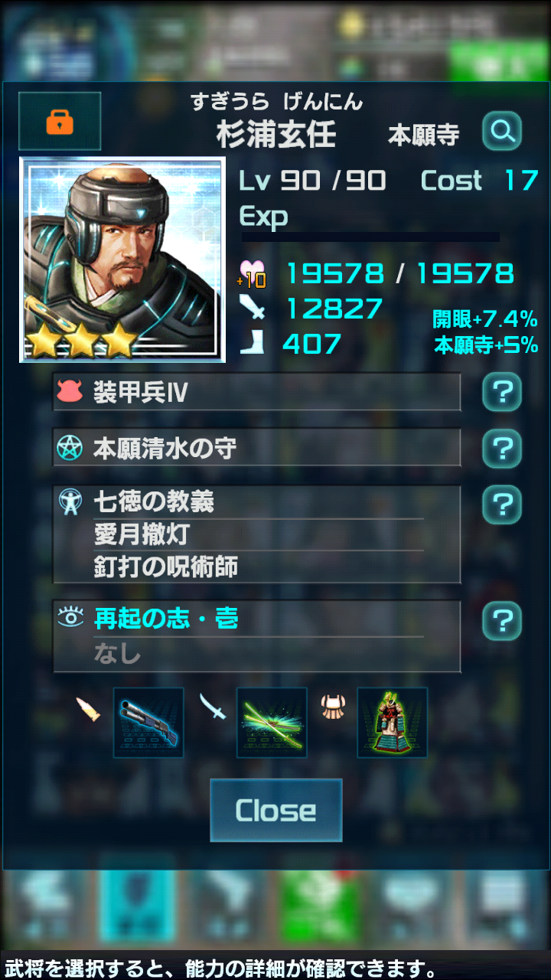Image resolution: width=551 pixels, height=980 pixels.
Task: Tap the 愛月撤灯 skill entry
Action: click(141, 534)
